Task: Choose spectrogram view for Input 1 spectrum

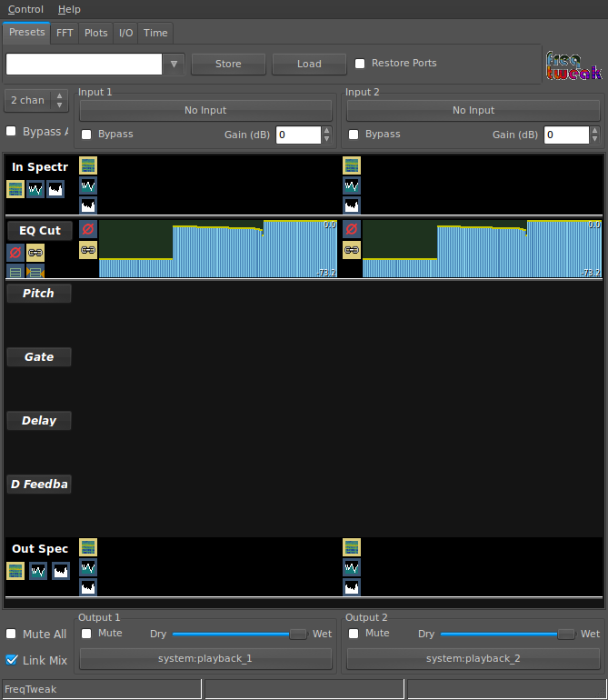Action: tap(88, 165)
